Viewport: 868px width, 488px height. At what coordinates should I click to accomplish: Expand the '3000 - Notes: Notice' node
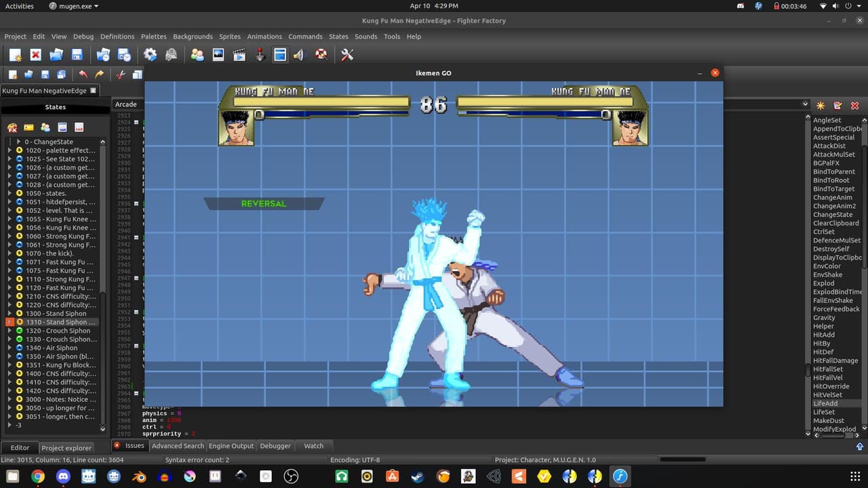pos(9,400)
